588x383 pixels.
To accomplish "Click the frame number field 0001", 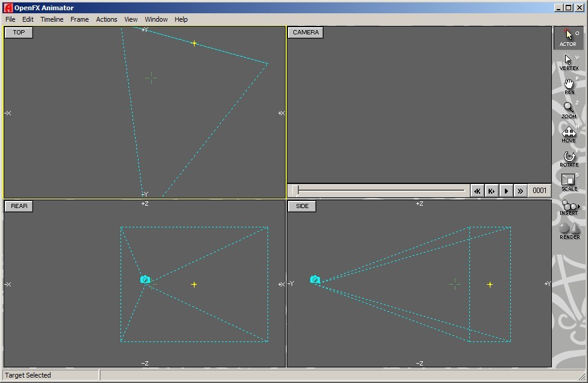I will click(x=539, y=191).
